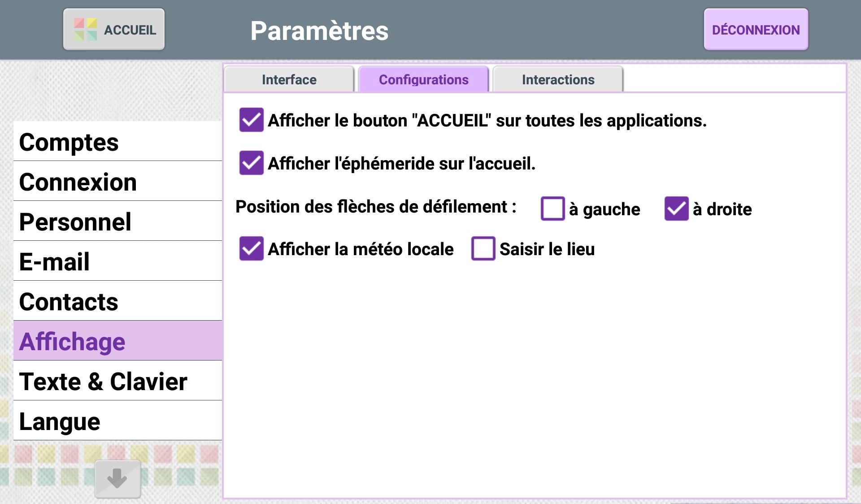The width and height of the screenshot is (861, 504).
Task: Click the DÉCONNEXION button
Action: pos(756,30)
